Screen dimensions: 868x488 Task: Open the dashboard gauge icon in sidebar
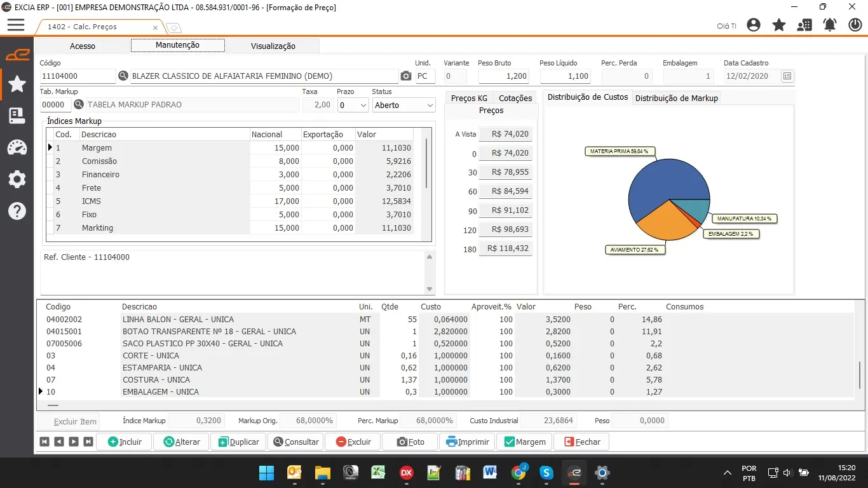coord(17,147)
